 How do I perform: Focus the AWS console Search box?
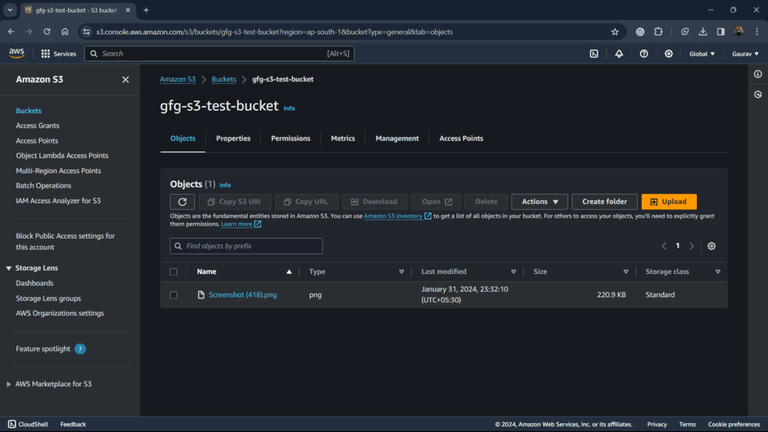219,54
